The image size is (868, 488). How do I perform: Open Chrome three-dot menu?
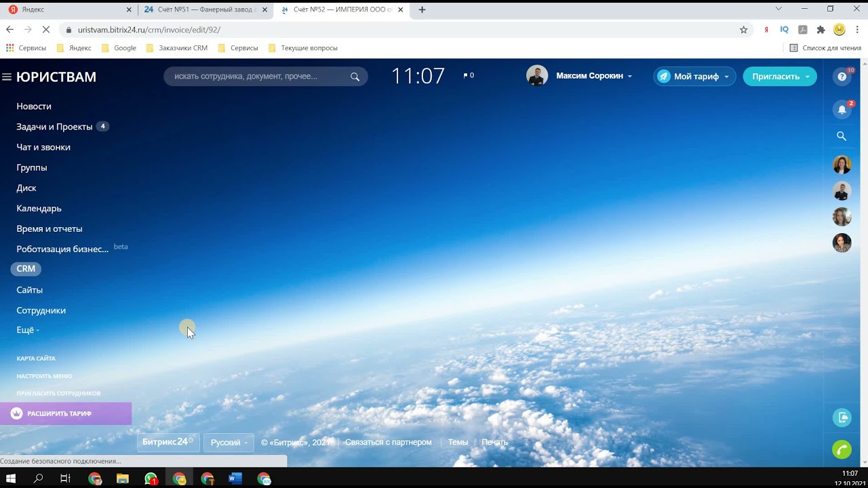858,30
